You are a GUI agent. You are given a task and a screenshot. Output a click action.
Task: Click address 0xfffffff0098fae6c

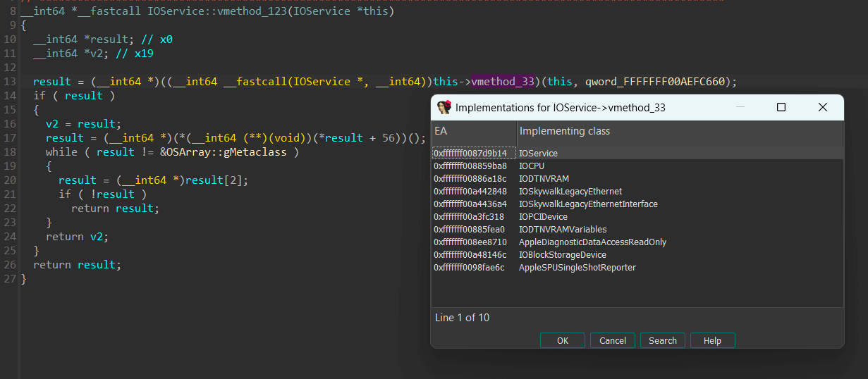[470, 267]
